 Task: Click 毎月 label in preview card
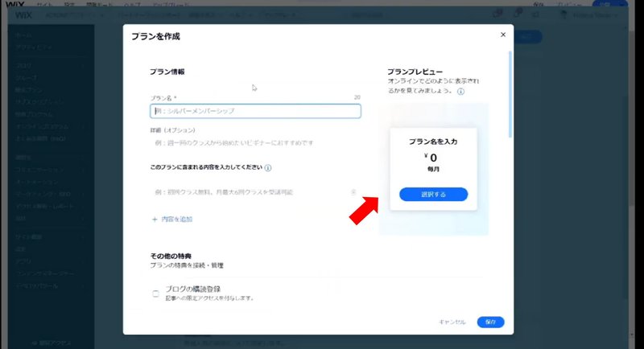click(433, 169)
